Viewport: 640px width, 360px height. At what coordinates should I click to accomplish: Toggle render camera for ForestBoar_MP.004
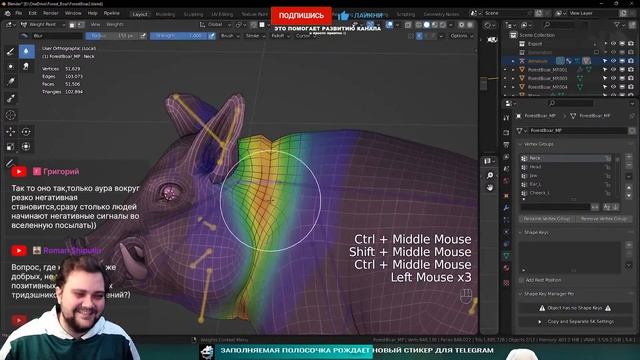(x=631, y=87)
